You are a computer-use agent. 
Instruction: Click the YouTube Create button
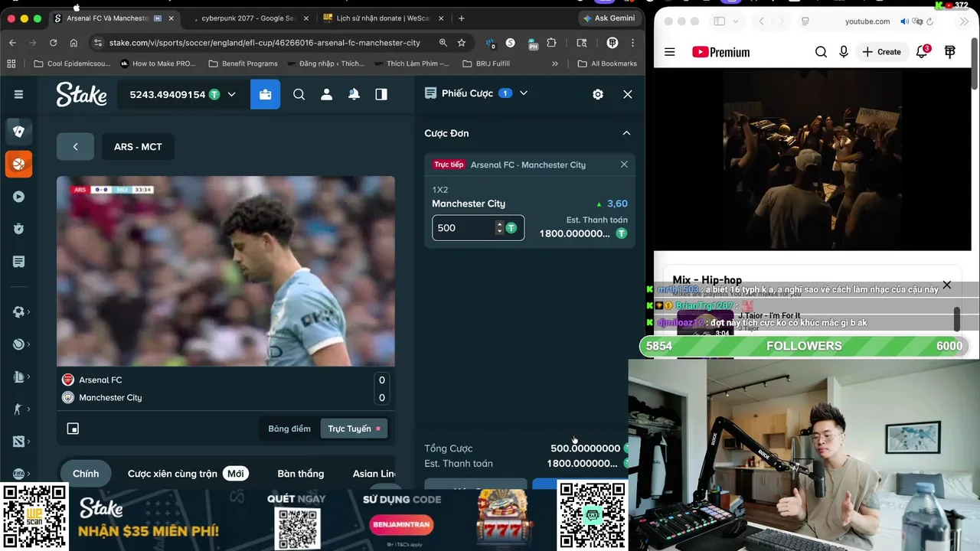[882, 52]
